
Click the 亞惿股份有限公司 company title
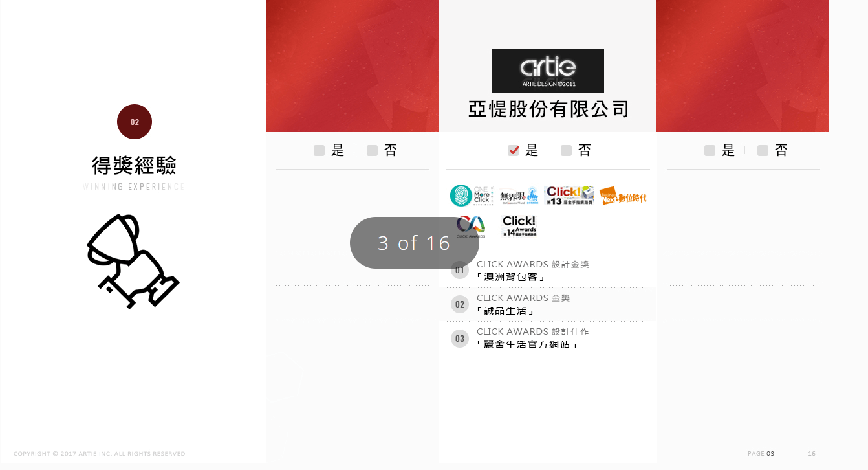pyautogui.click(x=548, y=109)
